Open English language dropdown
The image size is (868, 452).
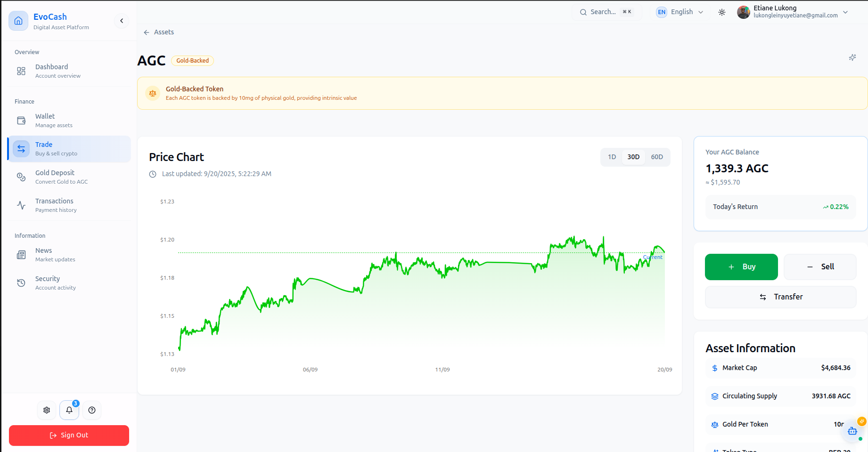point(680,12)
